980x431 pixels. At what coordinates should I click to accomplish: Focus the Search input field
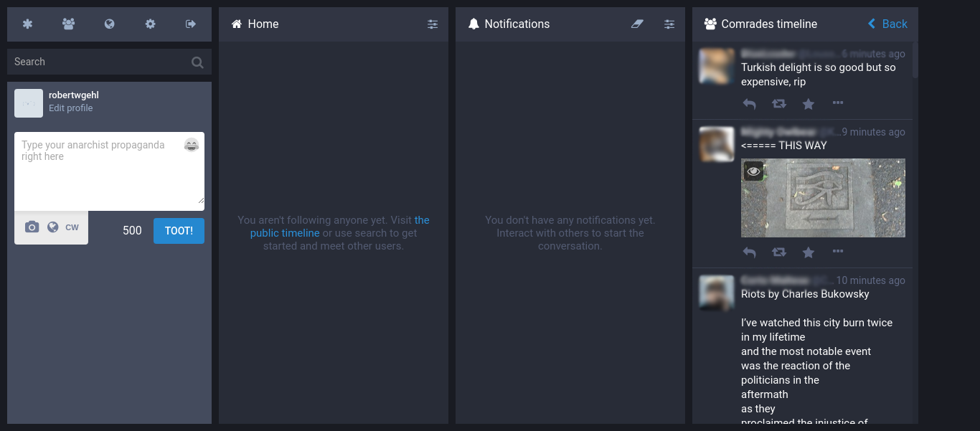tap(109, 62)
